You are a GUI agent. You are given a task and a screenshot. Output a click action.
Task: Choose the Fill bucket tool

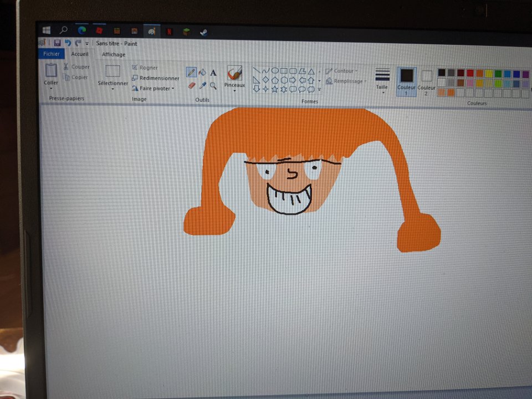point(202,73)
